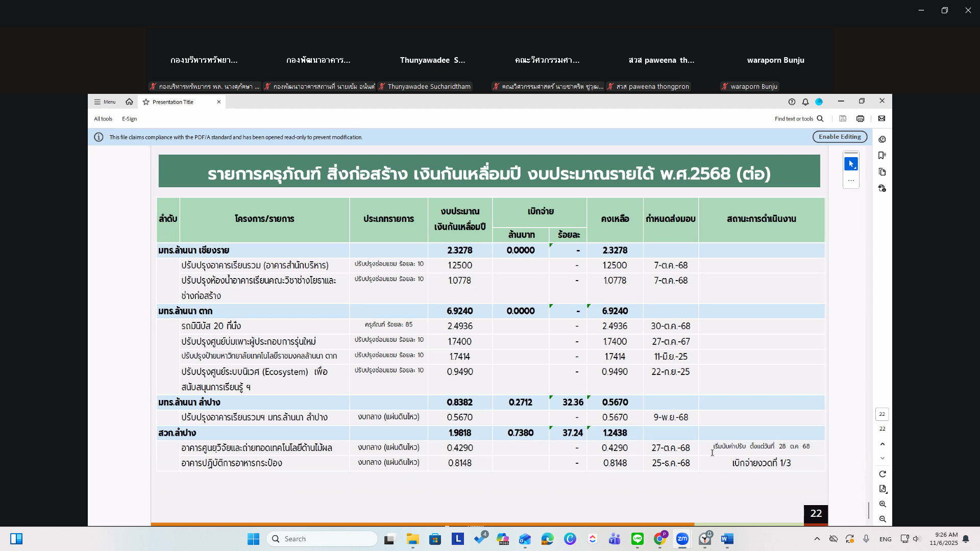Image resolution: width=980 pixels, height=551 pixels.
Task: Click the Home icon in Acrobat
Action: point(129,102)
